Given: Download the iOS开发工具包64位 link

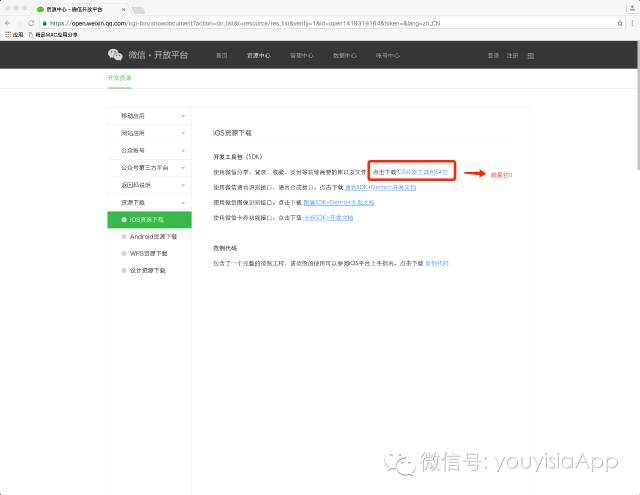Looking at the screenshot, I should (x=422, y=172).
